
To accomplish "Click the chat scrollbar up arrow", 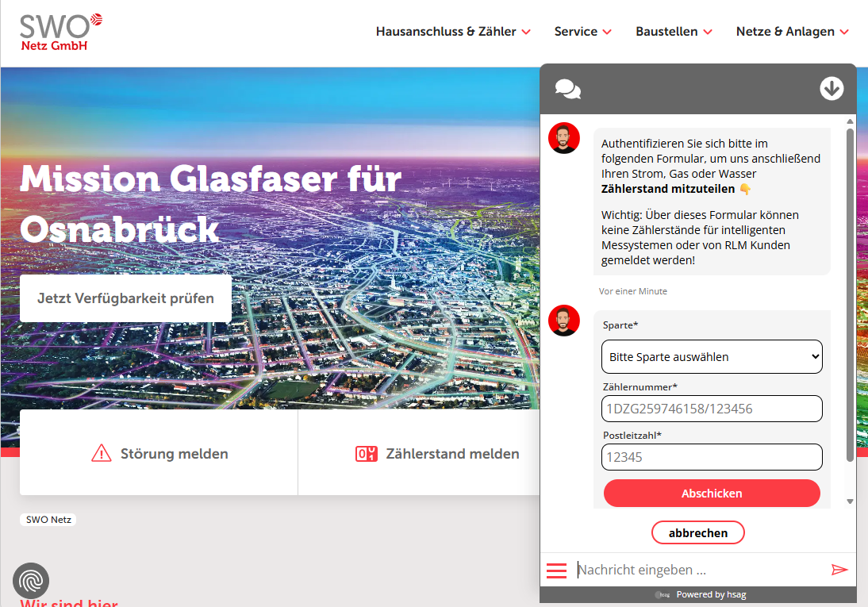I will click(851, 121).
